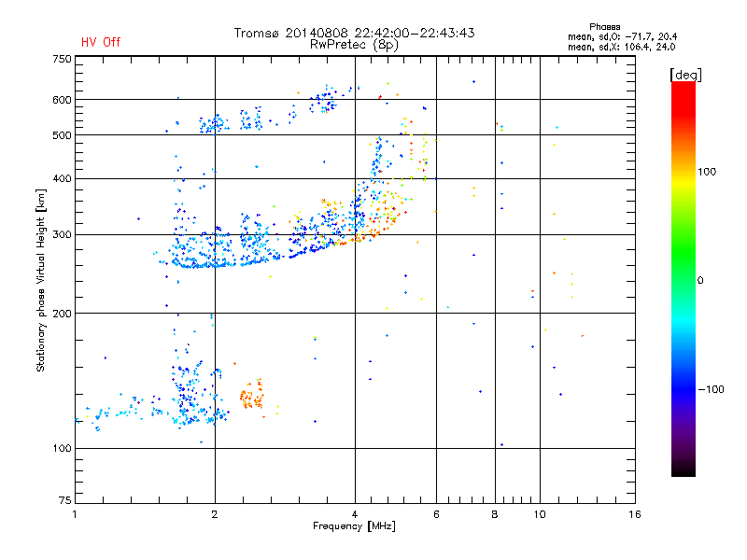Click the y-axis tick label '300'

(62, 234)
